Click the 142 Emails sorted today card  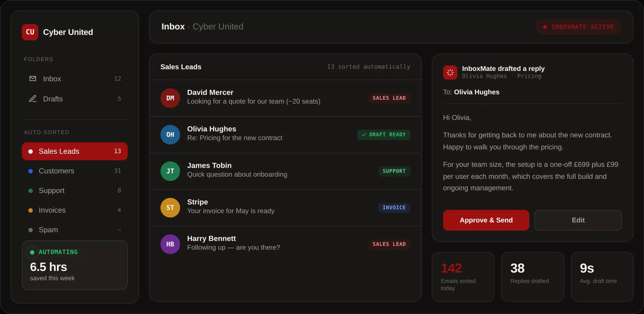[x=463, y=277]
